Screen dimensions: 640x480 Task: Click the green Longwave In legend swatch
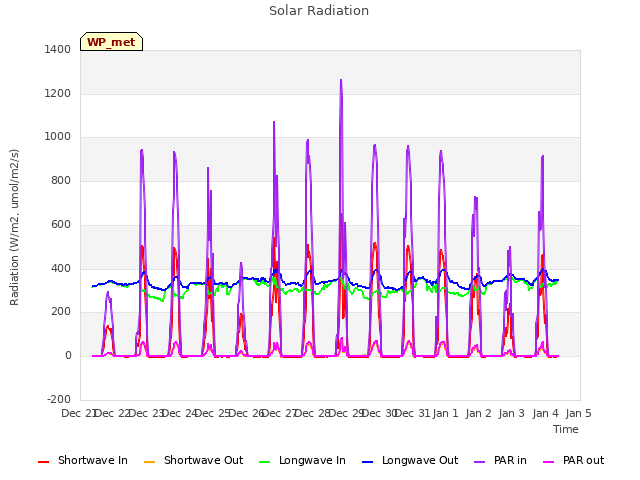pyautogui.click(x=264, y=462)
